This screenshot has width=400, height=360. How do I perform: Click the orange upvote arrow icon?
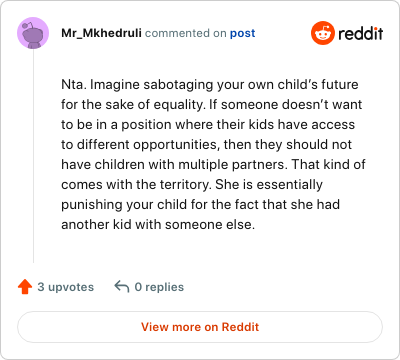[x=25, y=287]
